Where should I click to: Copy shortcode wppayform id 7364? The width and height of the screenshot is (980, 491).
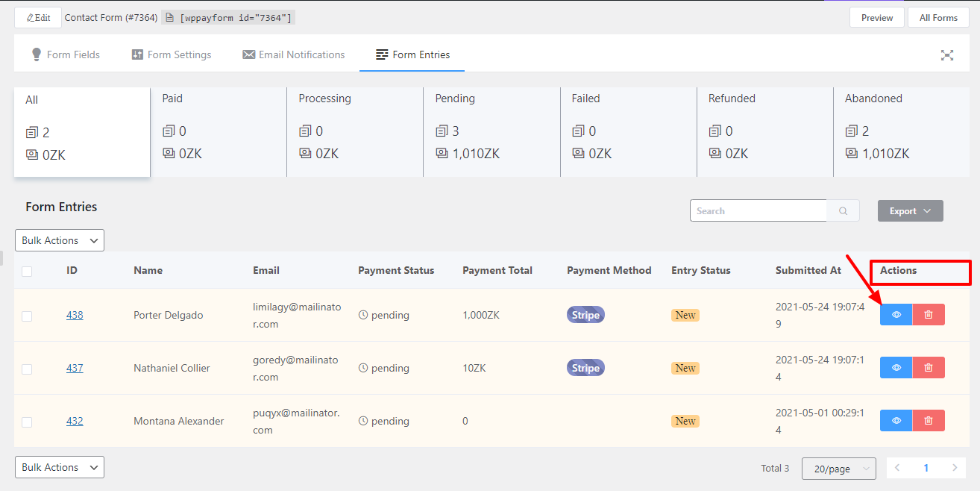[228, 18]
